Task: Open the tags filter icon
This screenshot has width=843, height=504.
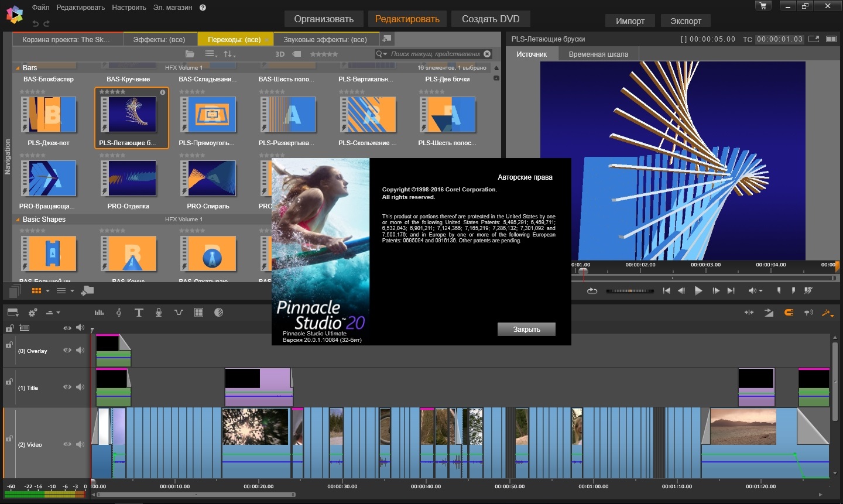Action: (297, 54)
